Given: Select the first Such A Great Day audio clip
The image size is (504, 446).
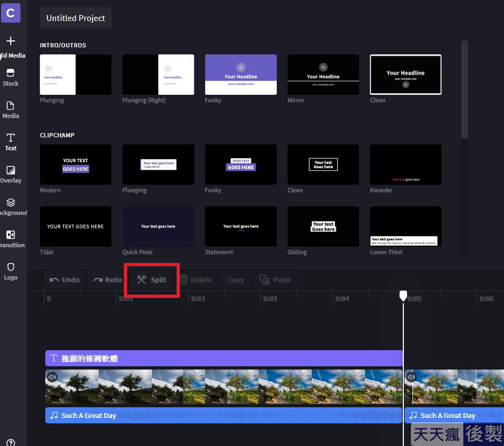Looking at the screenshot, I should [x=223, y=415].
